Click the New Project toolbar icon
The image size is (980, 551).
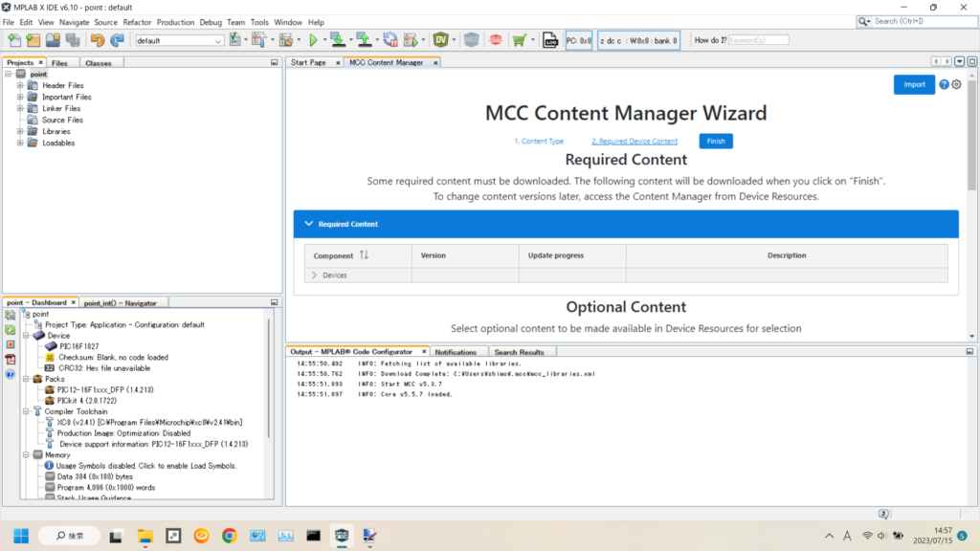tap(33, 40)
